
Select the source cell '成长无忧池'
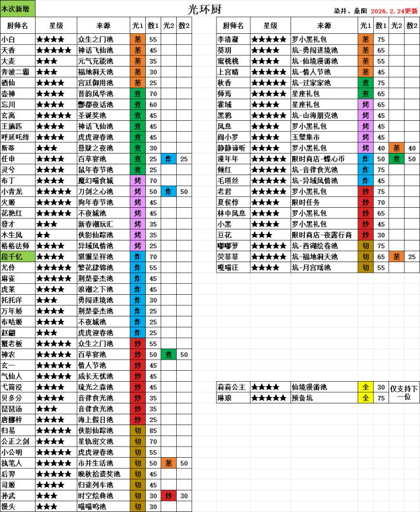tap(103, 376)
